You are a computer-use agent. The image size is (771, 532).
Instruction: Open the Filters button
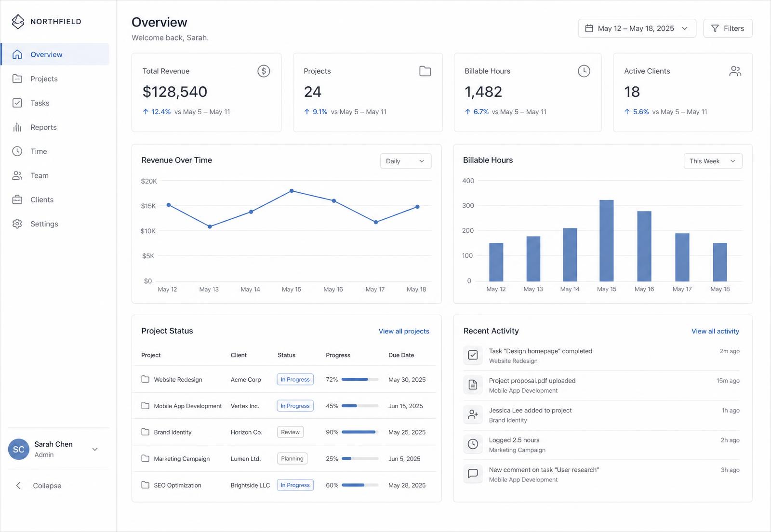pyautogui.click(x=728, y=28)
